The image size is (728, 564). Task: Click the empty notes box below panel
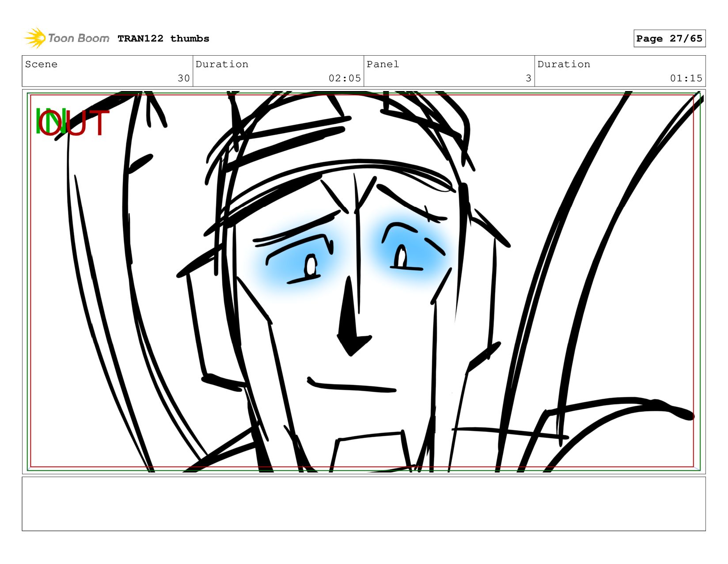[364, 503]
